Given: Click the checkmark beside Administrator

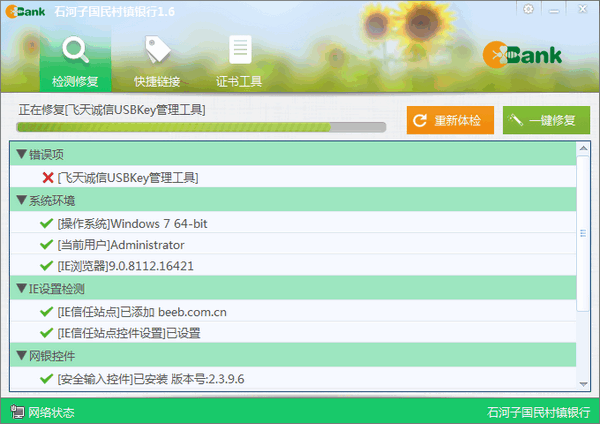Looking at the screenshot, I should pos(47,244).
